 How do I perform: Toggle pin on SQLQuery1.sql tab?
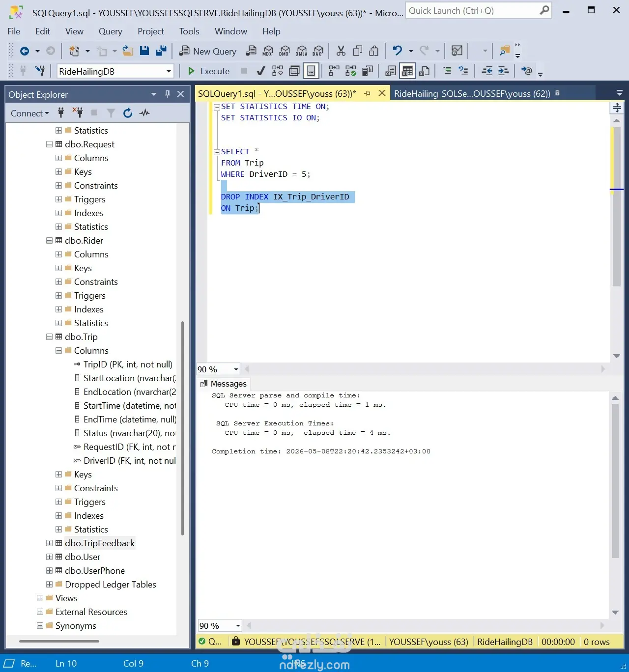(367, 93)
